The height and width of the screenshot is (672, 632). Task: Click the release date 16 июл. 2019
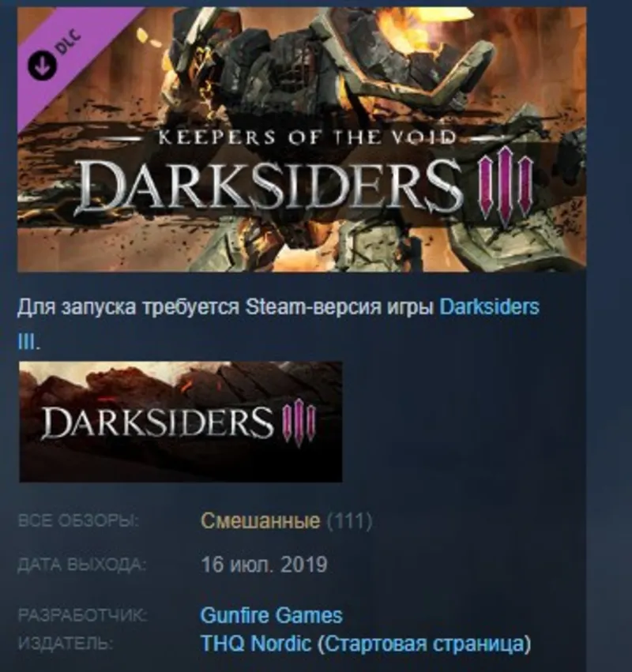264,565
